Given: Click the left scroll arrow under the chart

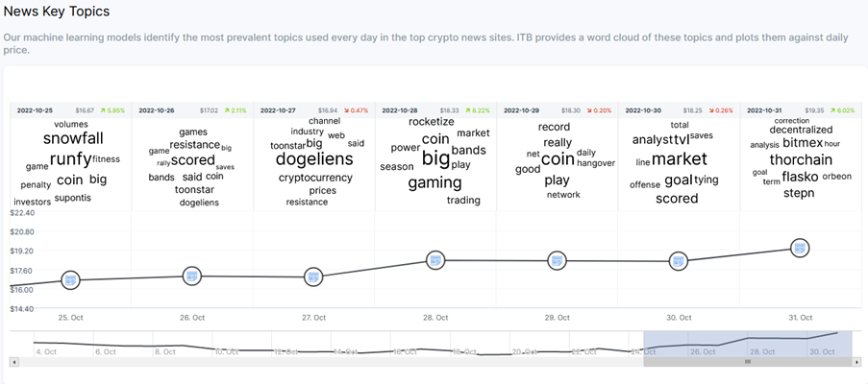Looking at the screenshot, I should 13,362.
